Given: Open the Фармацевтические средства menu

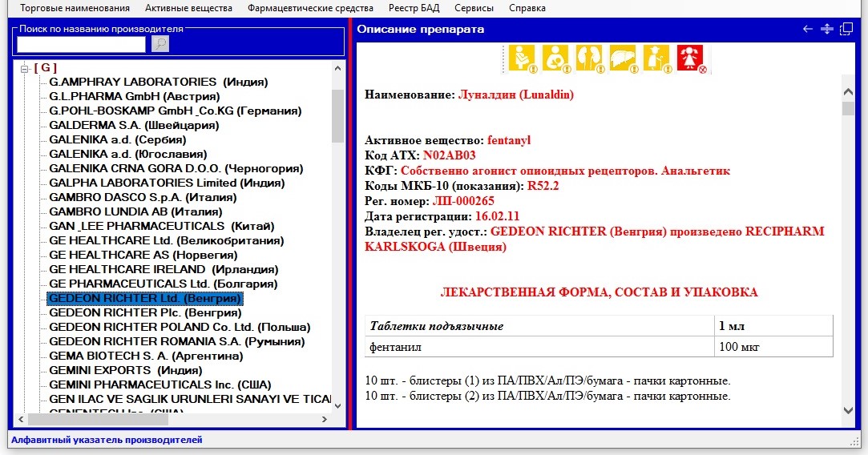Looking at the screenshot, I should coord(310,8).
